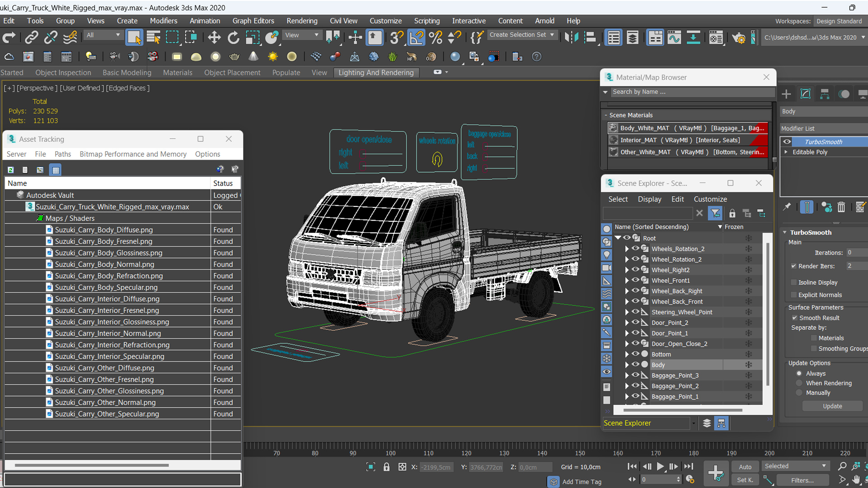Viewport: 868px width, 488px height.
Task: Open Create panel plus tab
Action: (x=786, y=94)
